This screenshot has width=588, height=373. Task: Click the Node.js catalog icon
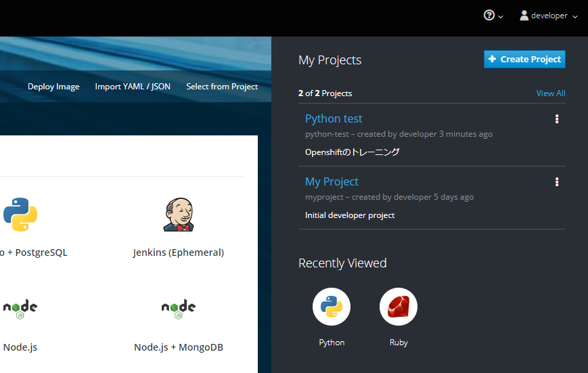(20, 309)
